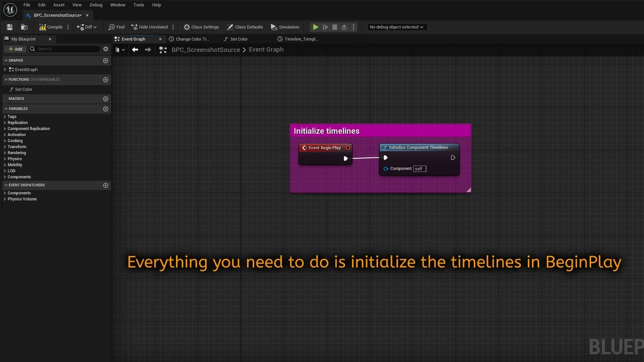Open My Blueprint settings gear
The width and height of the screenshot is (644, 362).
(106, 49)
